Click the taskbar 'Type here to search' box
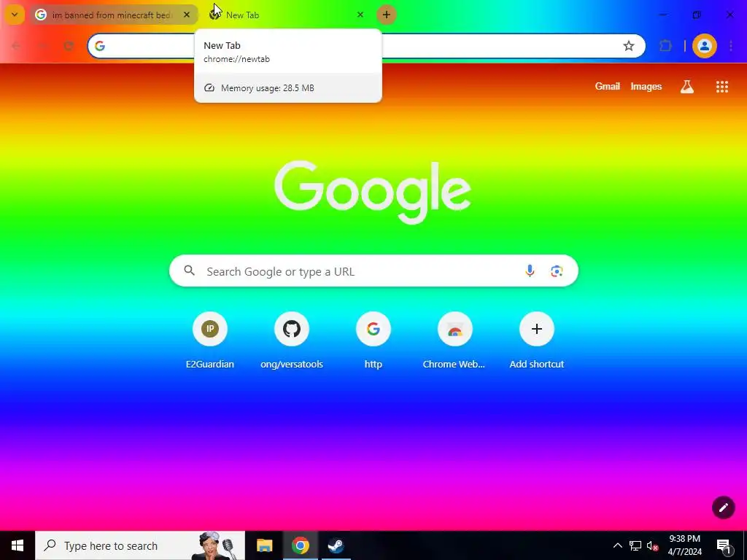 tap(140, 545)
